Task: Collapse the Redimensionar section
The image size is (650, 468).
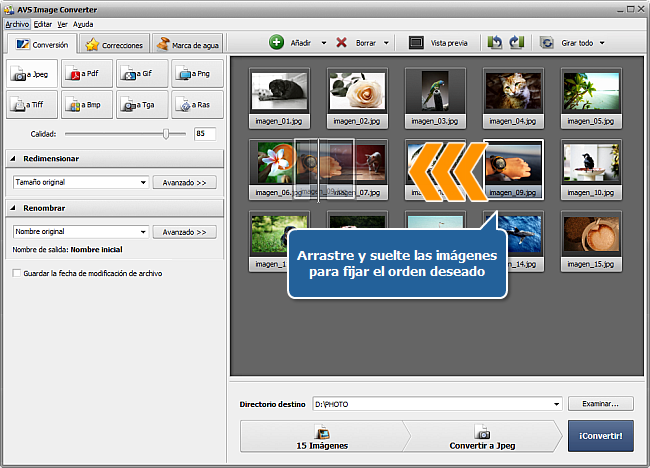Action: (13, 158)
